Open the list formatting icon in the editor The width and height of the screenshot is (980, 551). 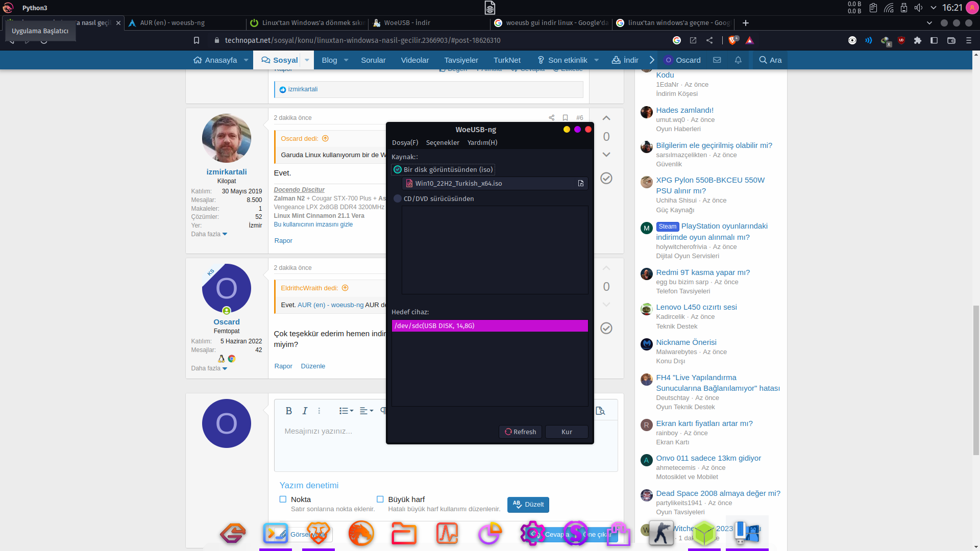click(x=346, y=411)
